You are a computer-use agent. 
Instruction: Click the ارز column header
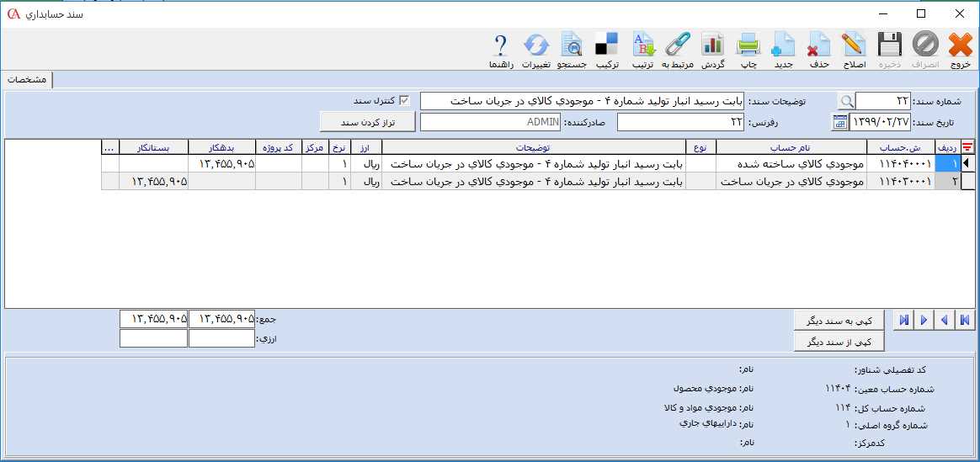(x=365, y=147)
